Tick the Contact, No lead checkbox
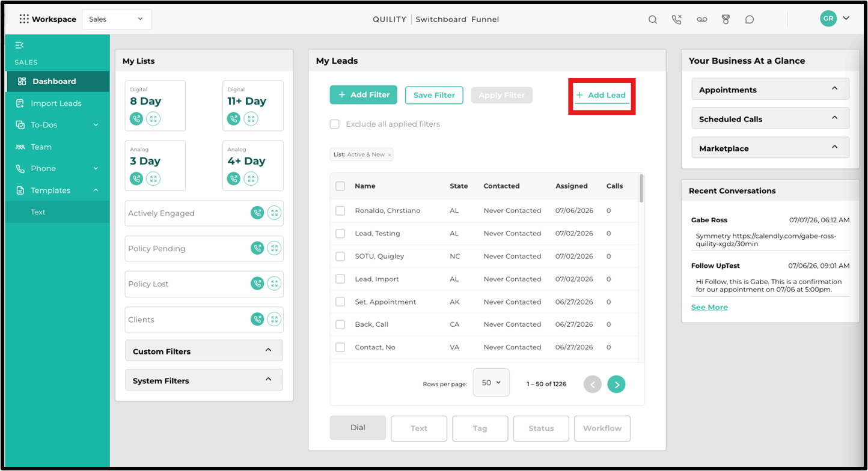 tap(340, 347)
